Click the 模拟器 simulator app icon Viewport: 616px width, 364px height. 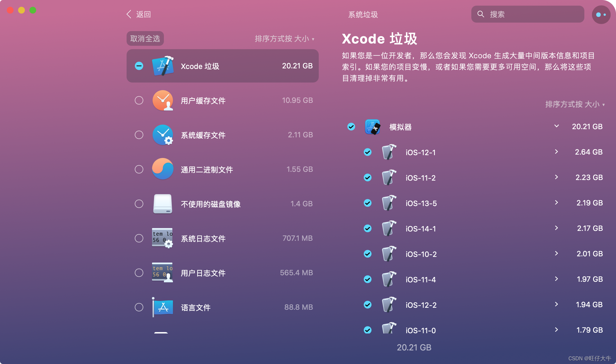pos(372,127)
